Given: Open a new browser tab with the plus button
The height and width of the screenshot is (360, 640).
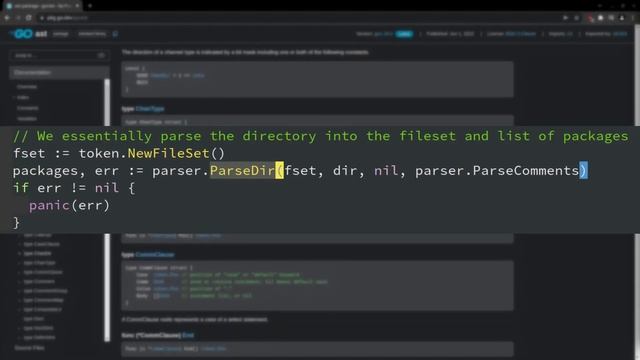Looking at the screenshot, I should pos(90,6).
